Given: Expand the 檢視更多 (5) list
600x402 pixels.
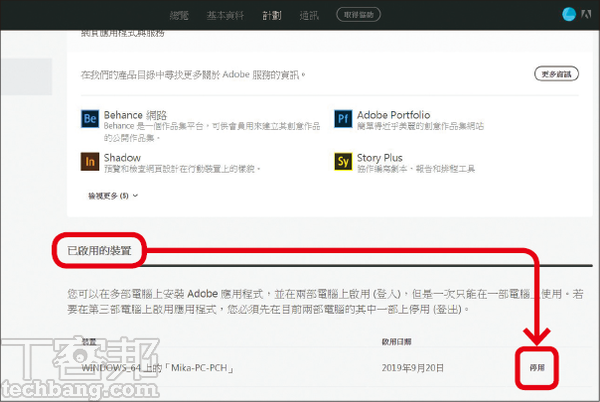Looking at the screenshot, I should click(113, 196).
